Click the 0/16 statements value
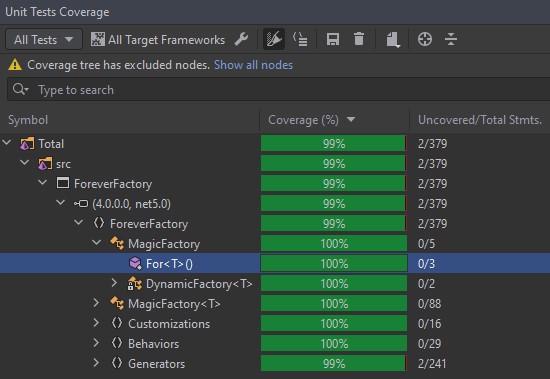Viewport: 550px width, 379px height. (429, 324)
